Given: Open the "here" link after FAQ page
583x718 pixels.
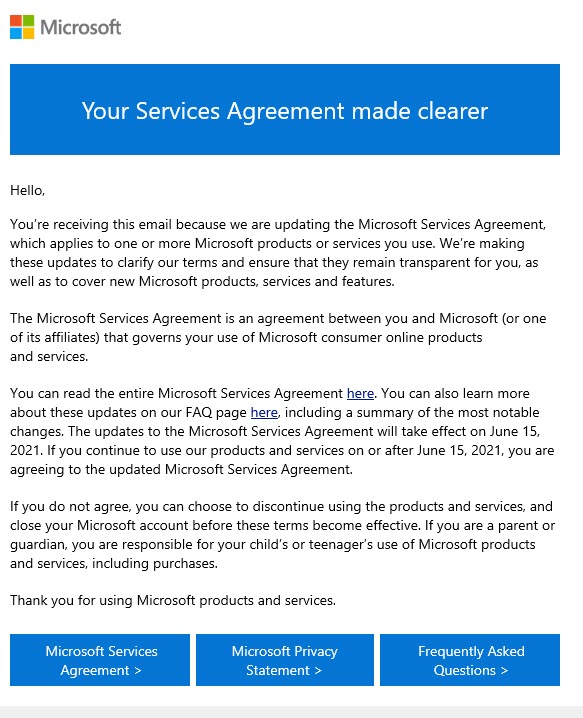Looking at the screenshot, I should click(264, 413).
